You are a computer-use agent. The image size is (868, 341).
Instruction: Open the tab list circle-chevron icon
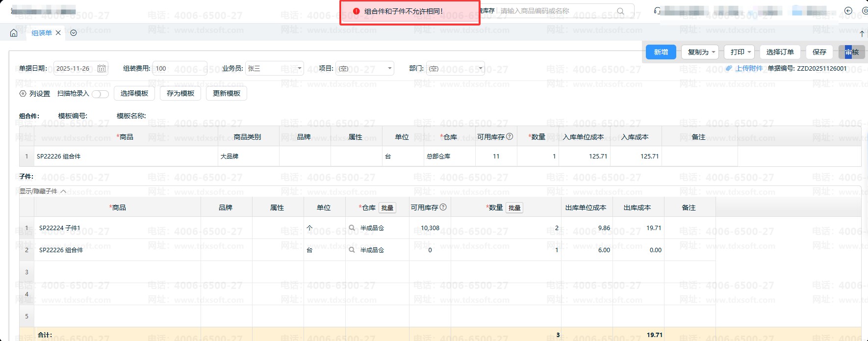74,33
